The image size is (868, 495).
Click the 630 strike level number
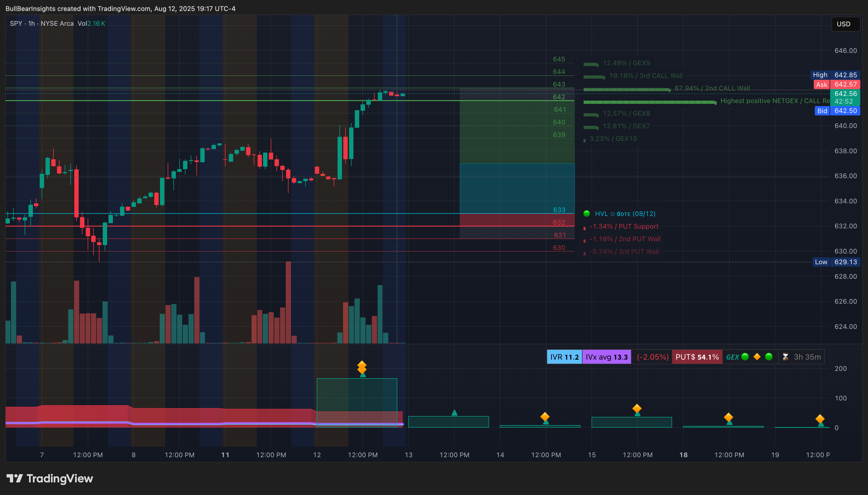(x=559, y=248)
